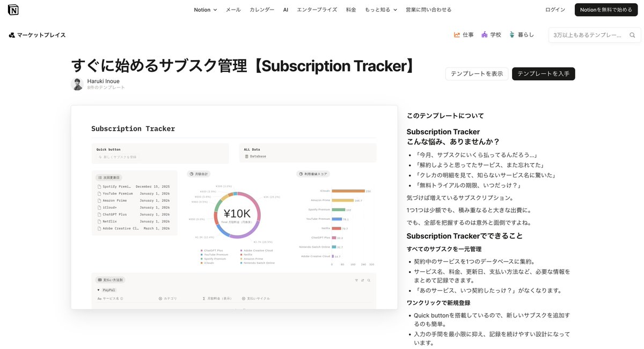644x349 pixels.
Task: Click カテゴリ column header
Action: pos(168,299)
